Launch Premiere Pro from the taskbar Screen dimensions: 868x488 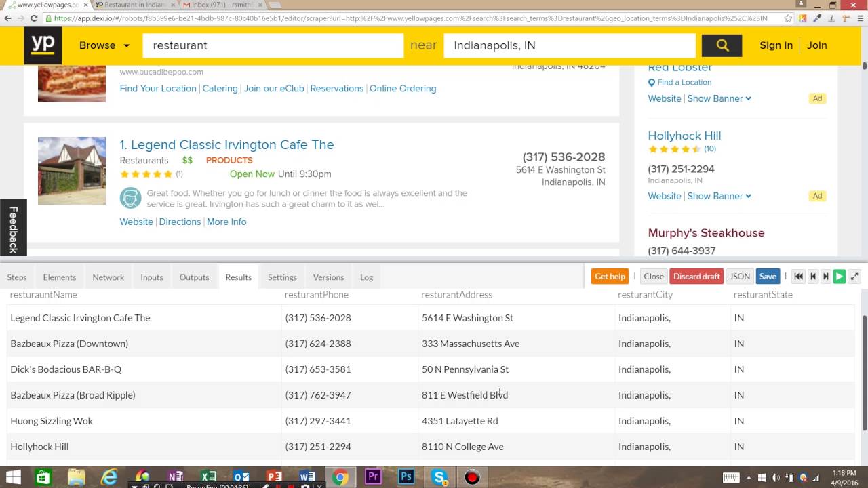[x=373, y=478]
